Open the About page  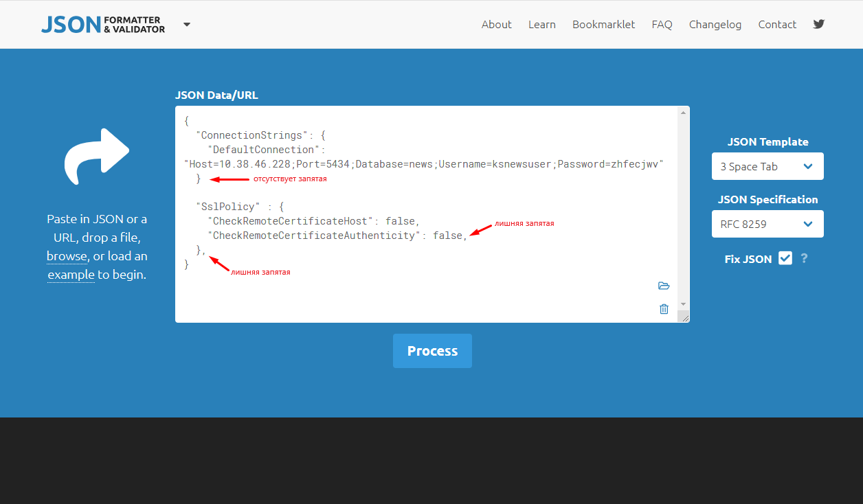(496, 24)
